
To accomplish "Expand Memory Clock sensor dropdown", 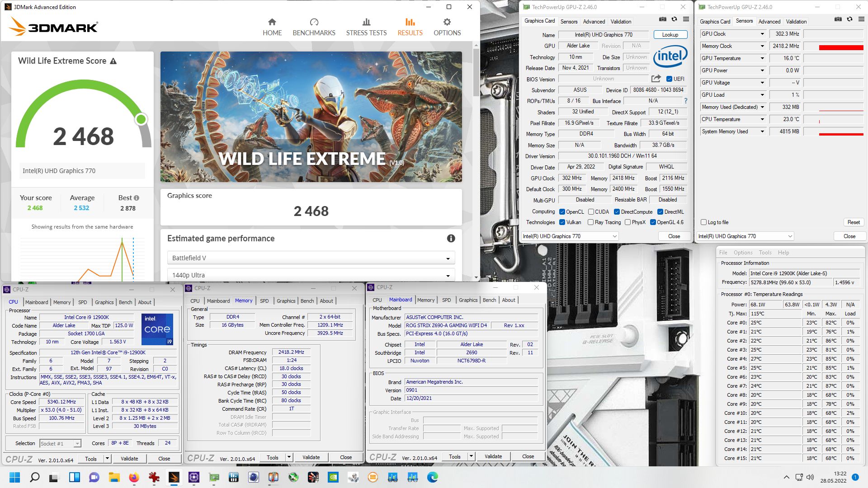I will click(x=762, y=46).
